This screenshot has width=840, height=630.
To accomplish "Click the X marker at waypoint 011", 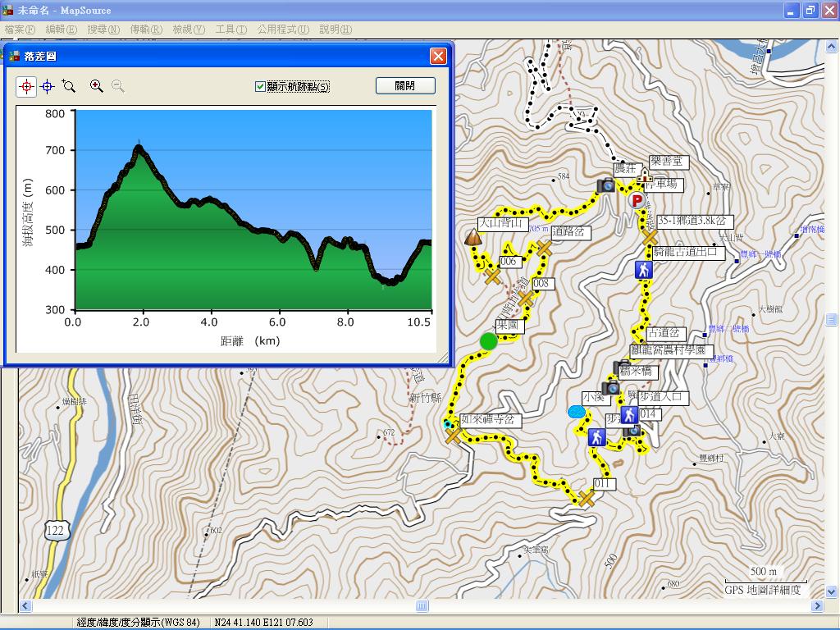I will point(587,498).
